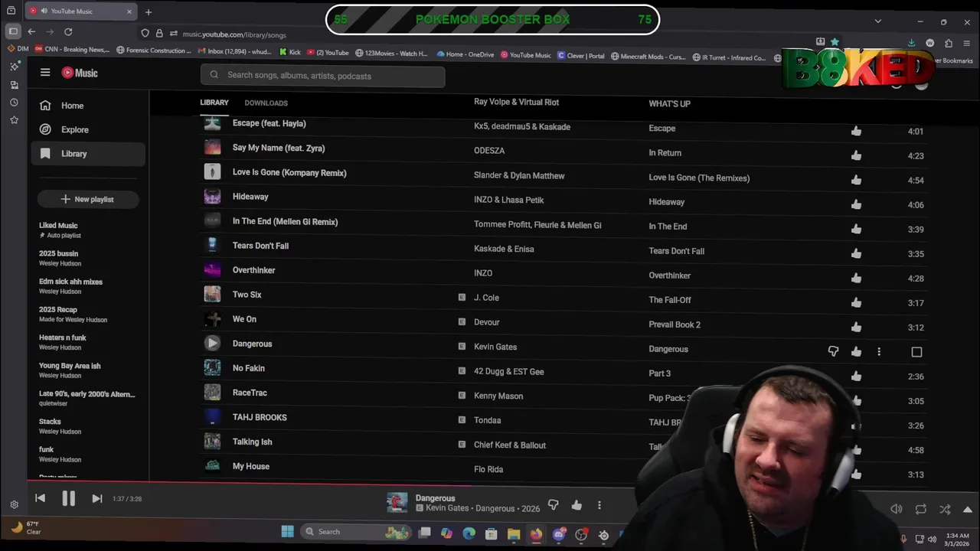The width and height of the screenshot is (980, 551).
Task: Skip to the next track
Action: click(x=97, y=498)
